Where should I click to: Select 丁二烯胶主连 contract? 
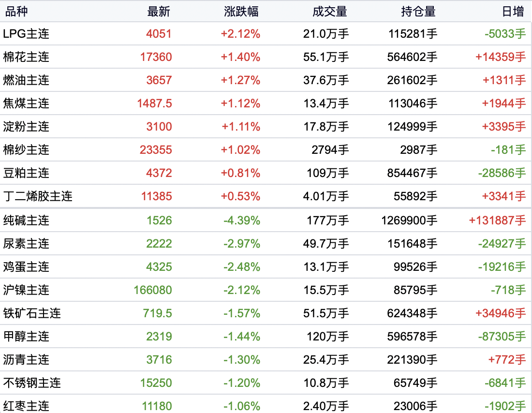click(x=38, y=196)
